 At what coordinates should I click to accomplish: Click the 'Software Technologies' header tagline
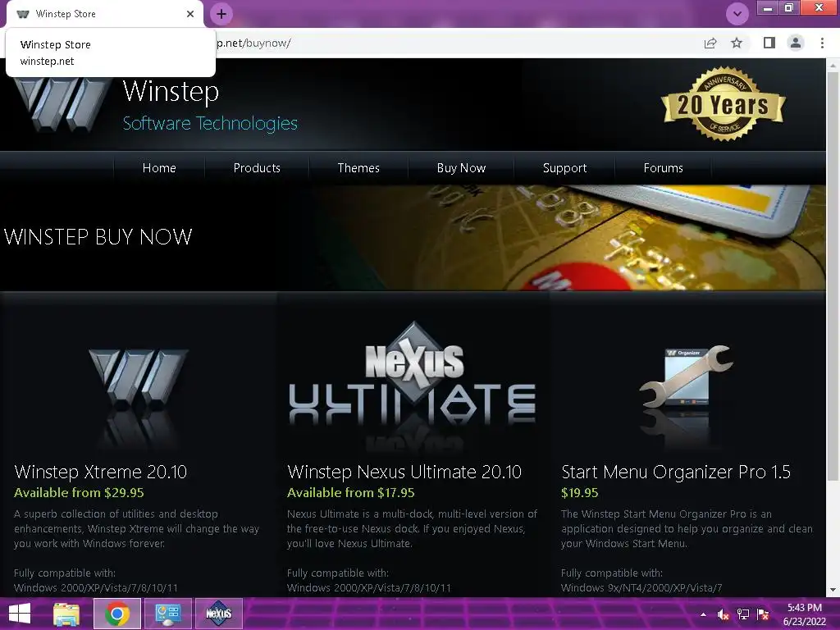click(210, 124)
